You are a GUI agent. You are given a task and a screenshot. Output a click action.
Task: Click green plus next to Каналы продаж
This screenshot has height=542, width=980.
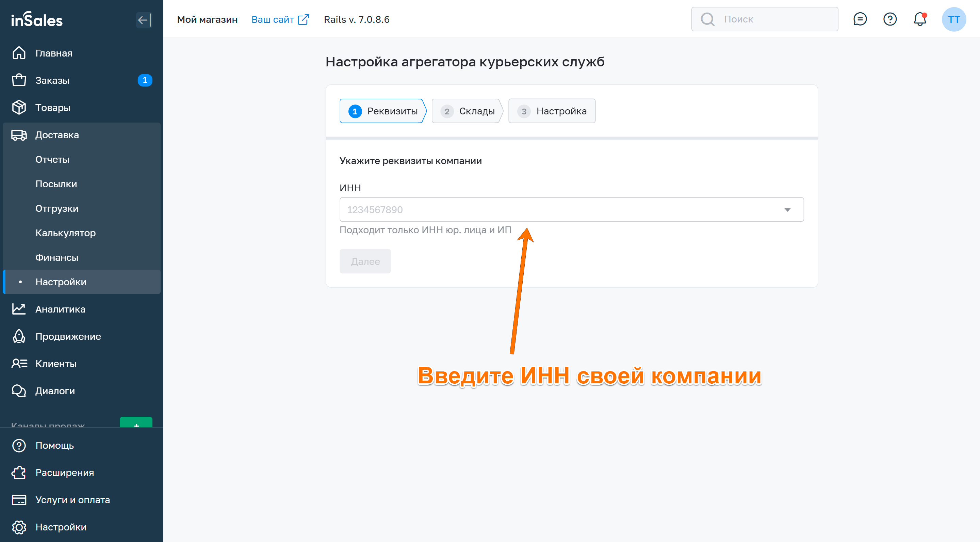coord(136,423)
